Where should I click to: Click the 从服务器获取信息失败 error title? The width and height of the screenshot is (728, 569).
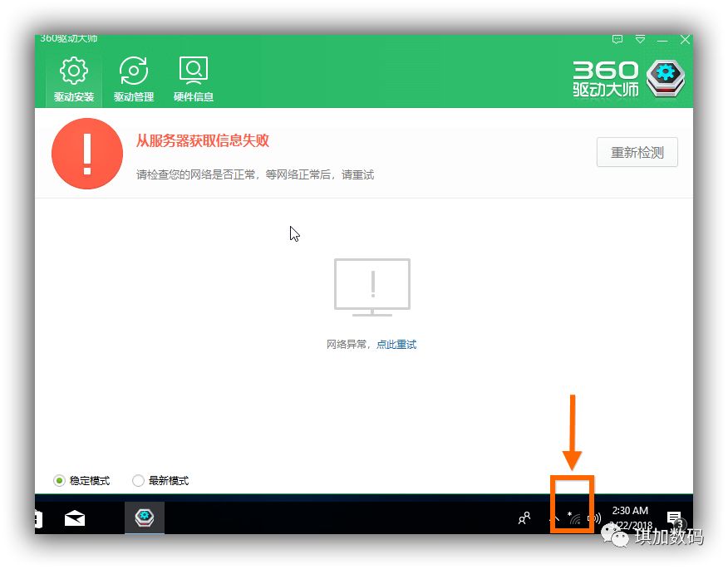point(203,140)
